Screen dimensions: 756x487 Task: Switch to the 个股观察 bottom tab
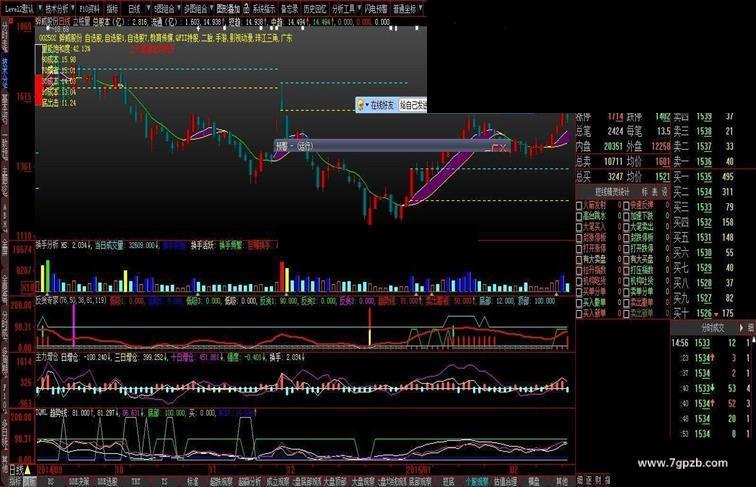click(x=476, y=482)
